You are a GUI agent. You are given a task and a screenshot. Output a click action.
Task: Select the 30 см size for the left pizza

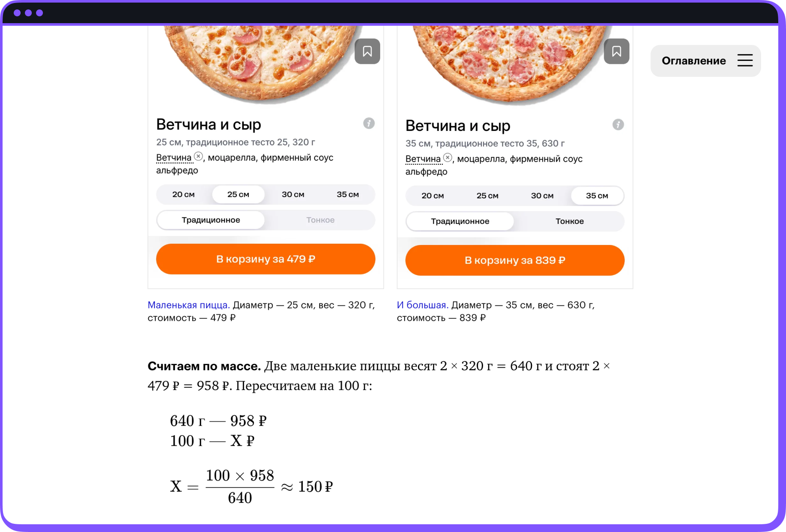click(x=293, y=194)
